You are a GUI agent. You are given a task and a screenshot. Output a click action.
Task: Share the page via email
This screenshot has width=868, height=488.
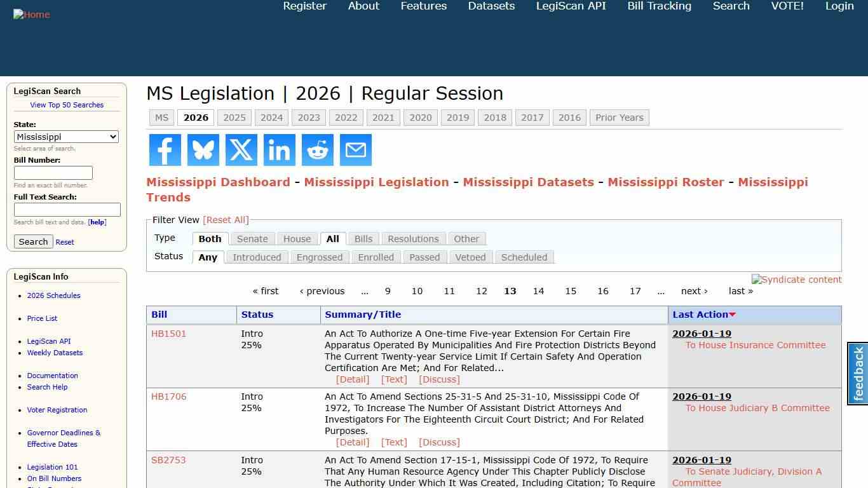click(355, 150)
